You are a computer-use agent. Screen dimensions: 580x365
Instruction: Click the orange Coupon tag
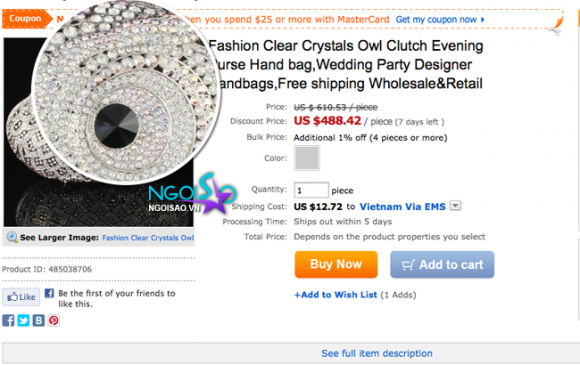pyautogui.click(x=27, y=18)
